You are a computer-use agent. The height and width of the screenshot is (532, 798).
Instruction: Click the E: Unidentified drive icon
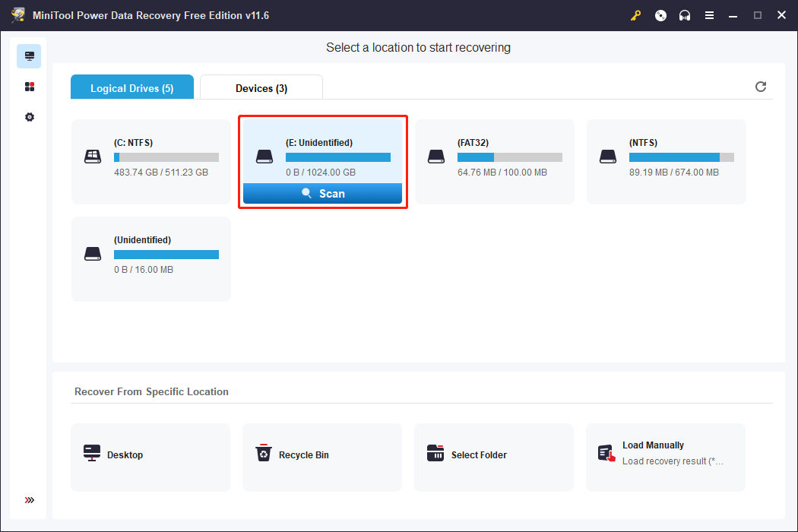pos(264,157)
